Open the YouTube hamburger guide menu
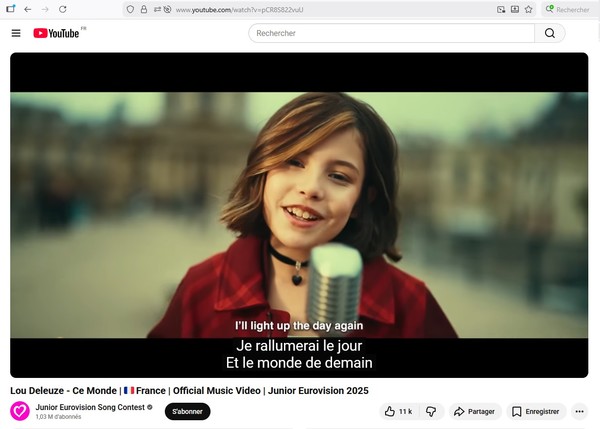 (x=16, y=33)
